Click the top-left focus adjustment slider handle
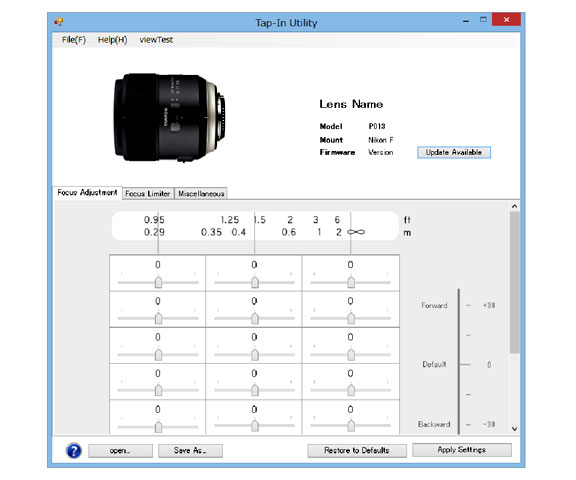Screen dimensions: 576x480 click(x=158, y=282)
